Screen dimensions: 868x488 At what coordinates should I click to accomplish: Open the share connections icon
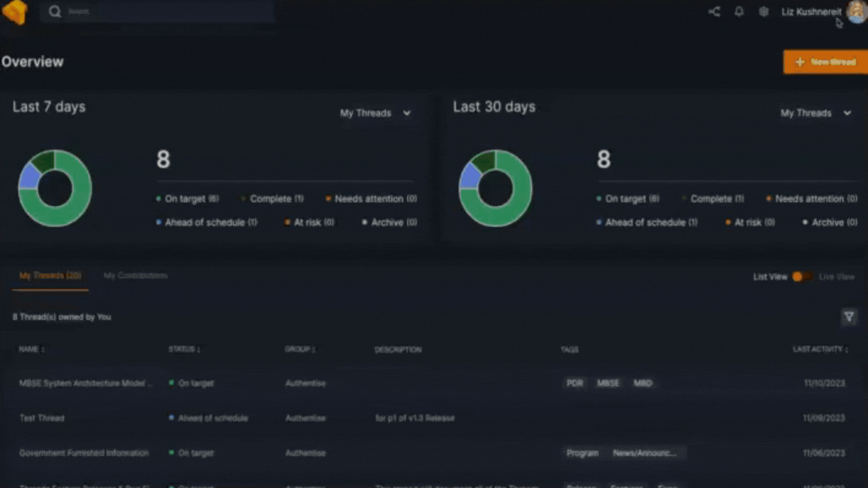(714, 11)
